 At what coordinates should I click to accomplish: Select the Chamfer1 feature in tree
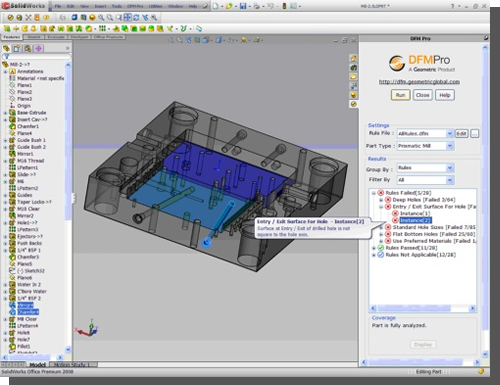[x=28, y=126]
